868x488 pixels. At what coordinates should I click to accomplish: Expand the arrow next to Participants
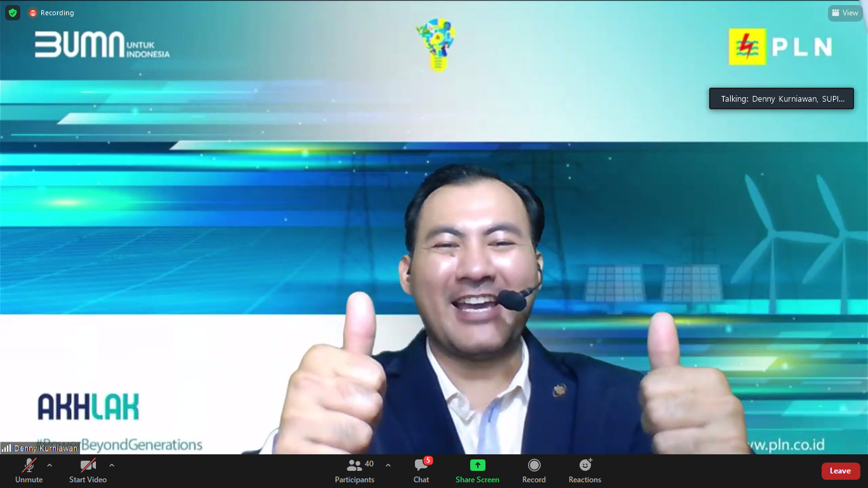pyautogui.click(x=388, y=465)
